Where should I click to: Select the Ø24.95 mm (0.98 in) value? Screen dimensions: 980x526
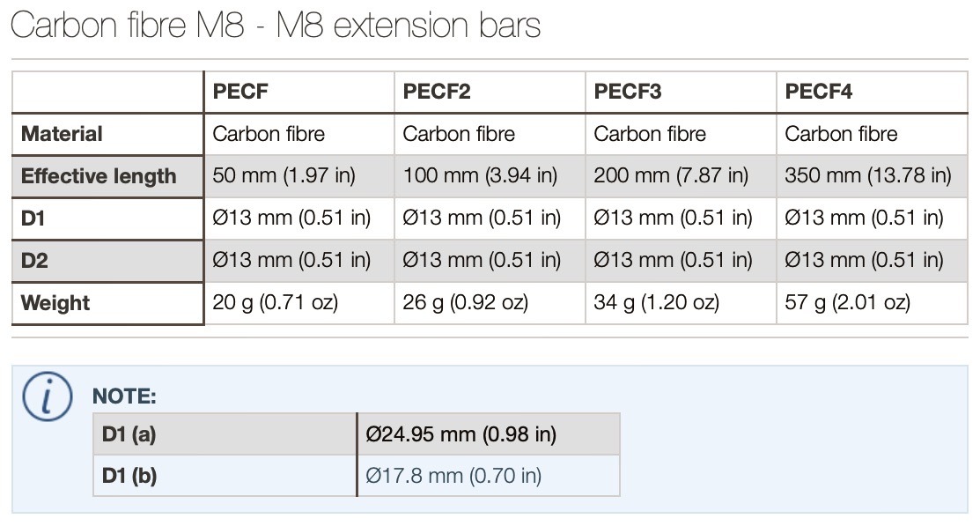pyautogui.click(x=461, y=434)
